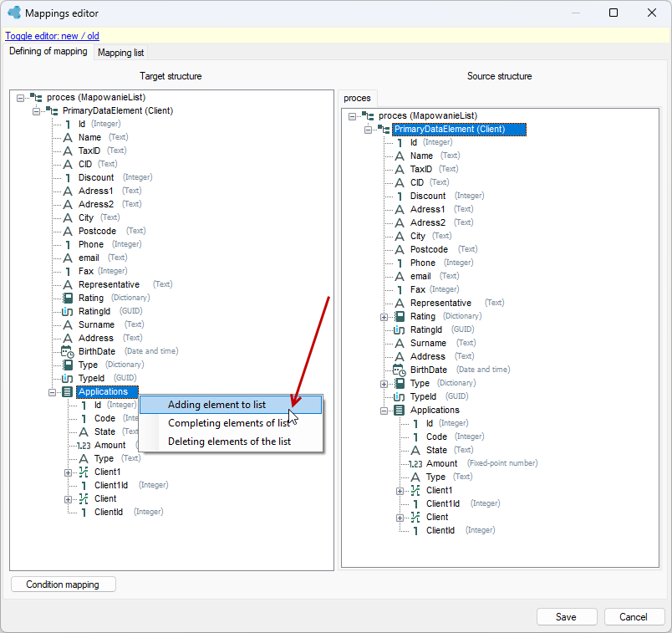Click the Amount number icon in Source structure
The width and height of the screenshot is (672, 633).
(x=415, y=463)
